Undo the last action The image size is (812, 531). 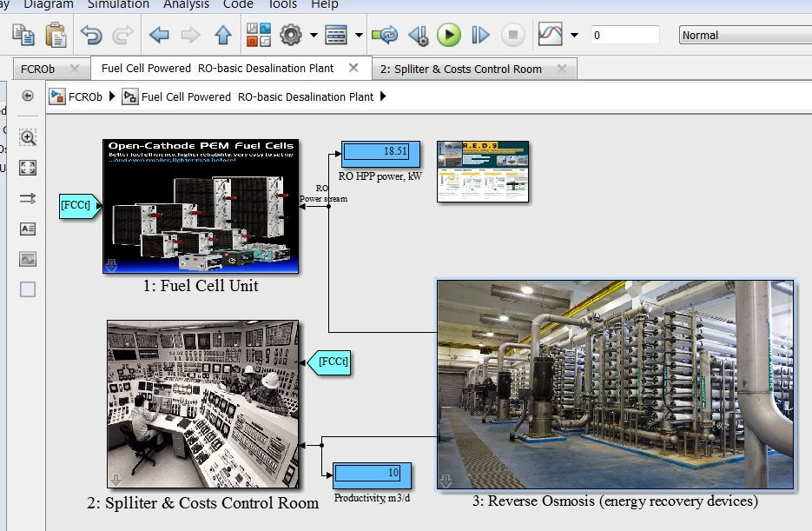pos(91,36)
